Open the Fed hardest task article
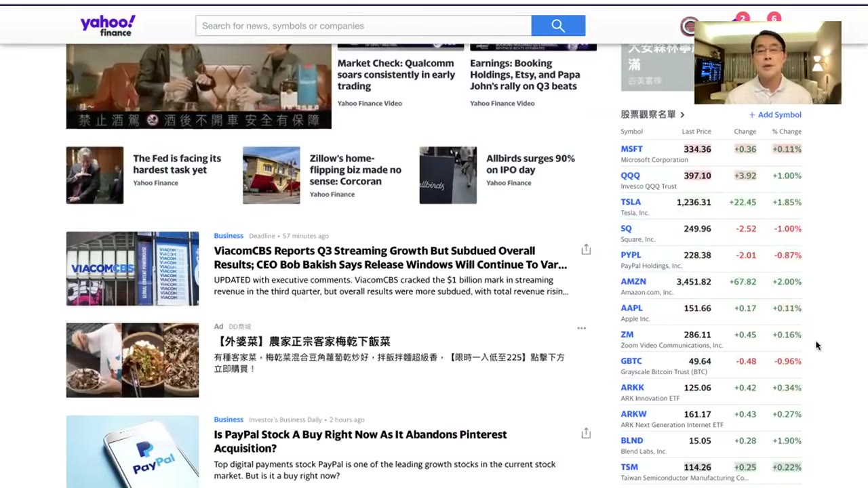Screen dimensions: 868x488 [177, 164]
